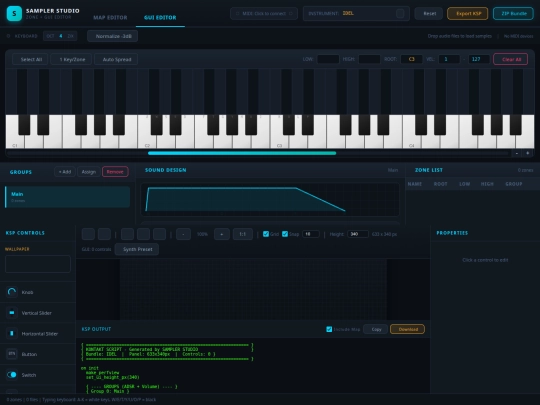Play the white key labeled C1
This screenshot has width=540, height=405.
(15, 141)
